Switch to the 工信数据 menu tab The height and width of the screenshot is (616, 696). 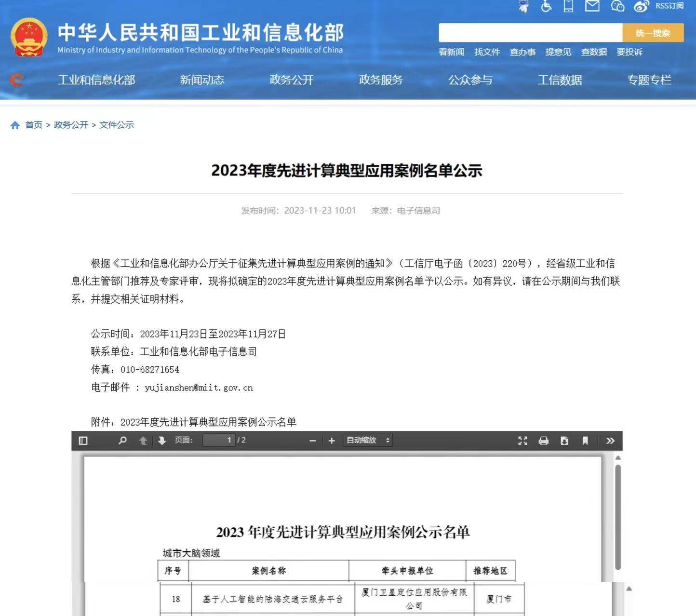click(561, 80)
